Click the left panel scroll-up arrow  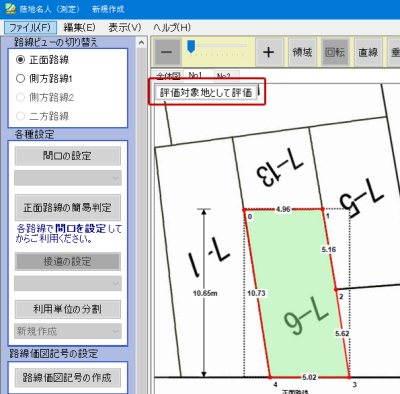[141, 43]
